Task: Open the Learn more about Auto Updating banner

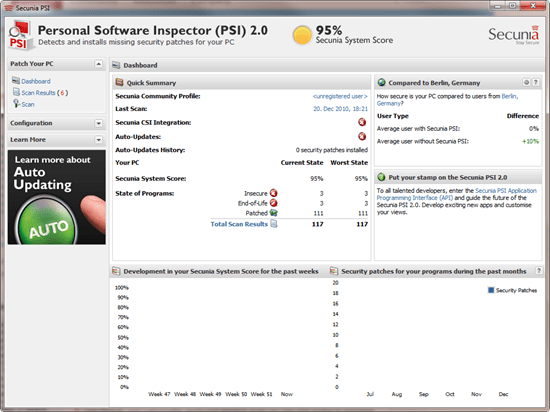Action: pyautogui.click(x=56, y=197)
